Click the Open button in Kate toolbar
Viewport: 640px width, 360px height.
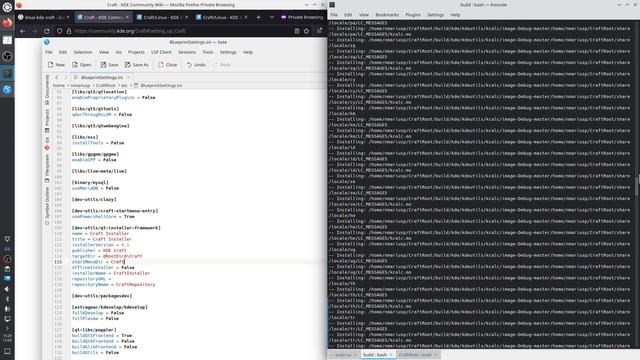[x=82, y=64]
